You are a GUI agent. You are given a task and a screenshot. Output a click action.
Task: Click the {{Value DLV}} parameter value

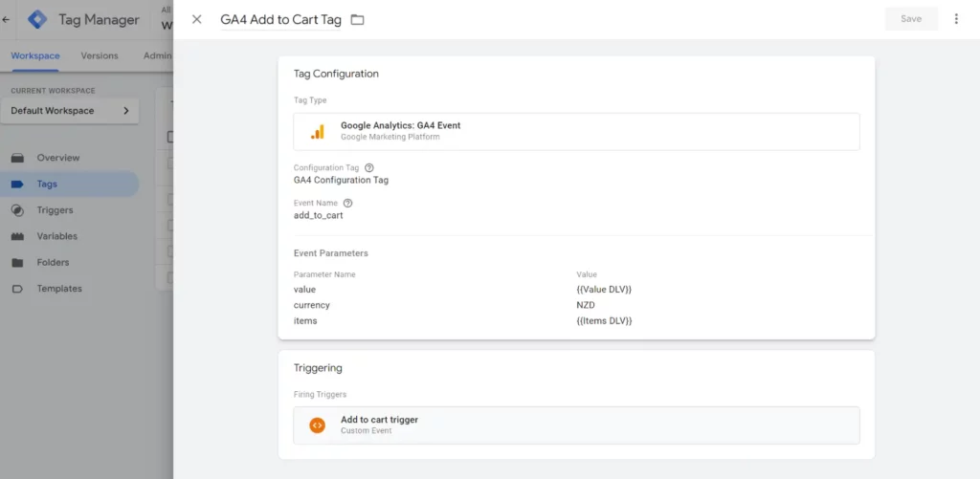click(x=605, y=290)
